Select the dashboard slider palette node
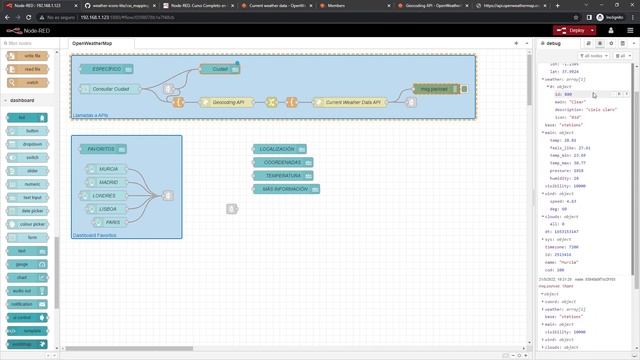This screenshot has height=360, width=640. point(28,171)
